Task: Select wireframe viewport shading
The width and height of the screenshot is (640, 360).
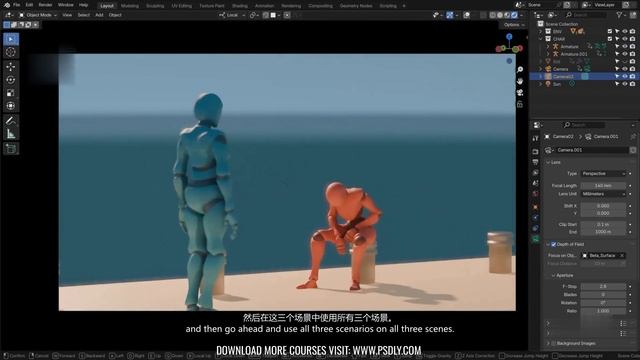Action: pos(493,15)
